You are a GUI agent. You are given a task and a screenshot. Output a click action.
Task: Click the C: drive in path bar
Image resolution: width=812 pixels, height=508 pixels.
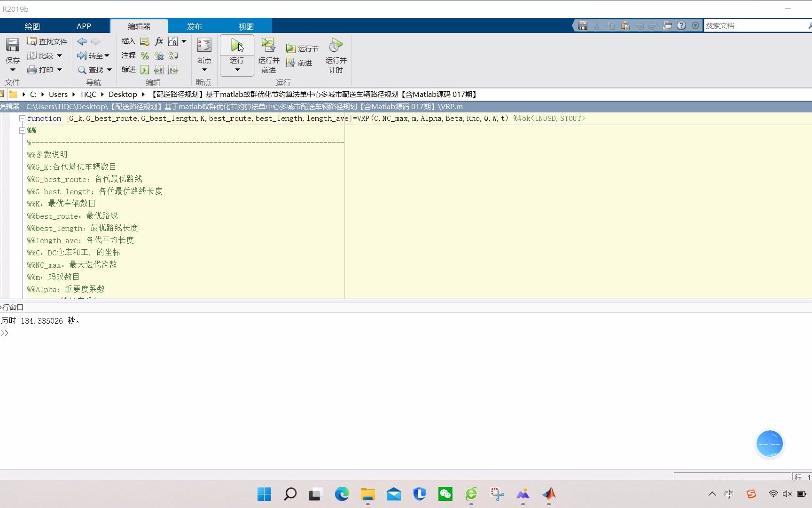33,94
